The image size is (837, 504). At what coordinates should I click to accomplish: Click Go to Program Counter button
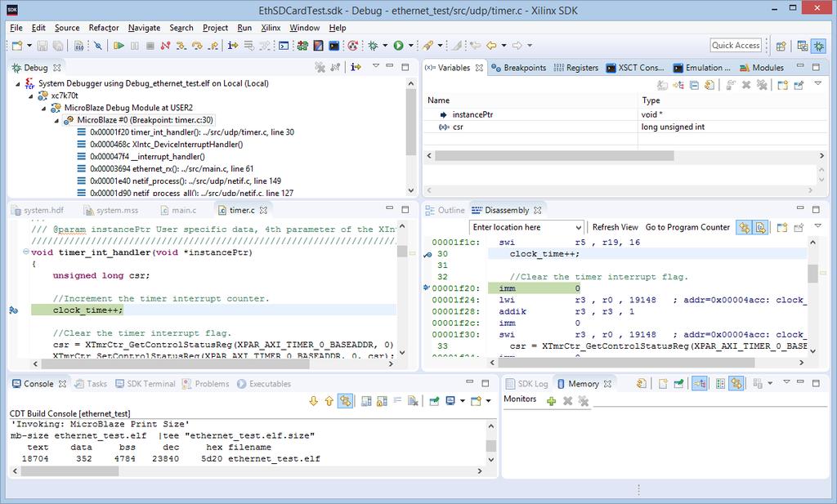687,227
